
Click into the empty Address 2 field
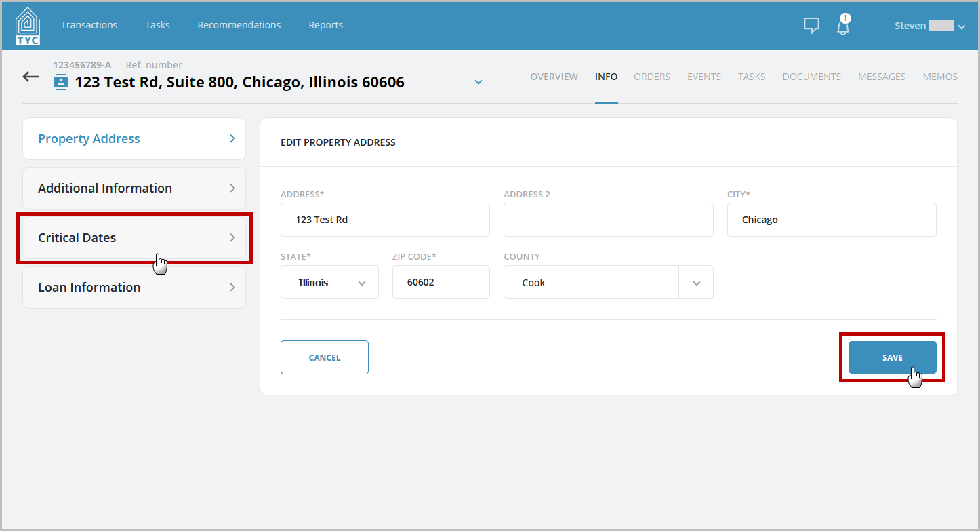pyautogui.click(x=608, y=219)
